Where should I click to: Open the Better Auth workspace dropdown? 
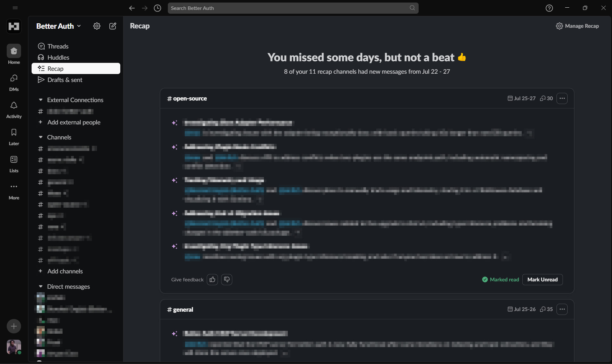click(x=58, y=26)
